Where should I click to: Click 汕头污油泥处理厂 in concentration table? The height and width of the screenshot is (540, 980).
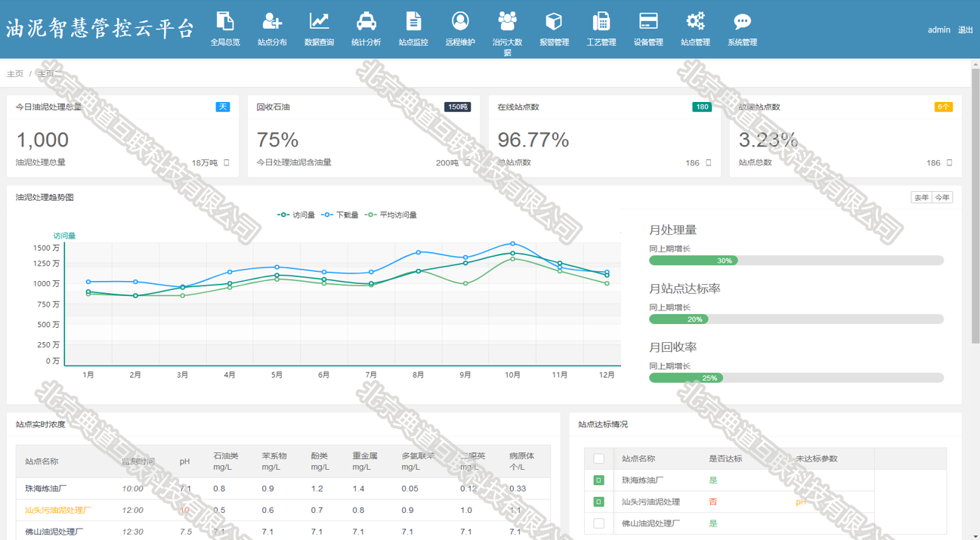57,510
